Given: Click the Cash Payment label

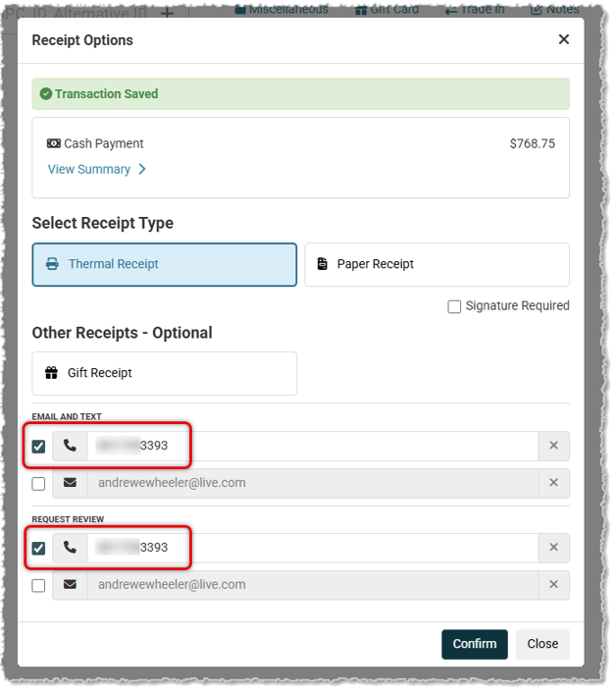Looking at the screenshot, I should tap(104, 143).
